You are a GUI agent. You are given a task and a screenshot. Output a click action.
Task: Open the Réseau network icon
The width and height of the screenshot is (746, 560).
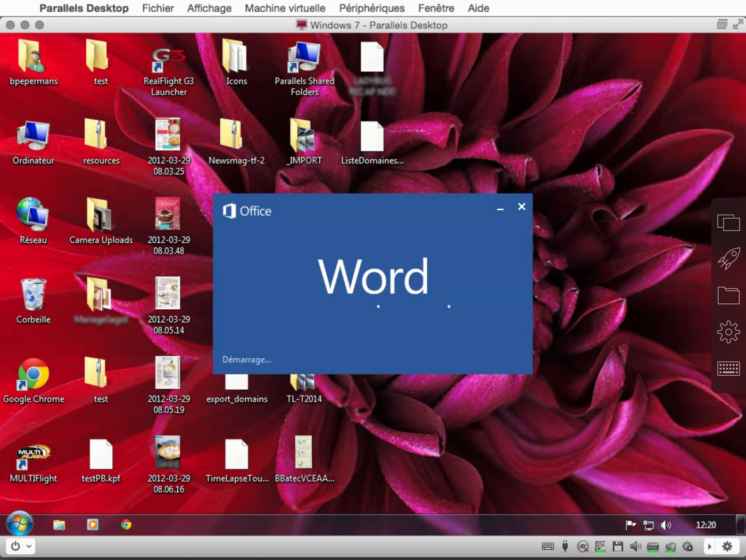point(33,221)
